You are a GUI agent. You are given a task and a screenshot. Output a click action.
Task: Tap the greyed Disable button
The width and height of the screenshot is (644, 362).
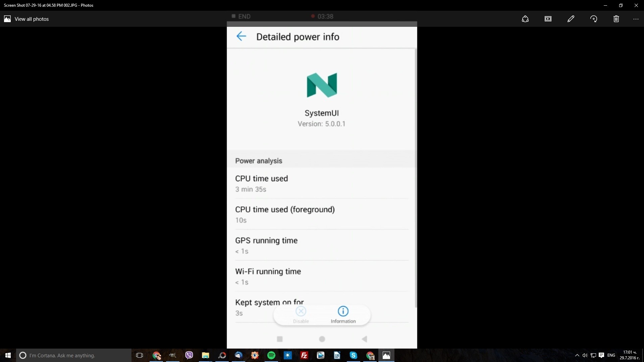[301, 314]
